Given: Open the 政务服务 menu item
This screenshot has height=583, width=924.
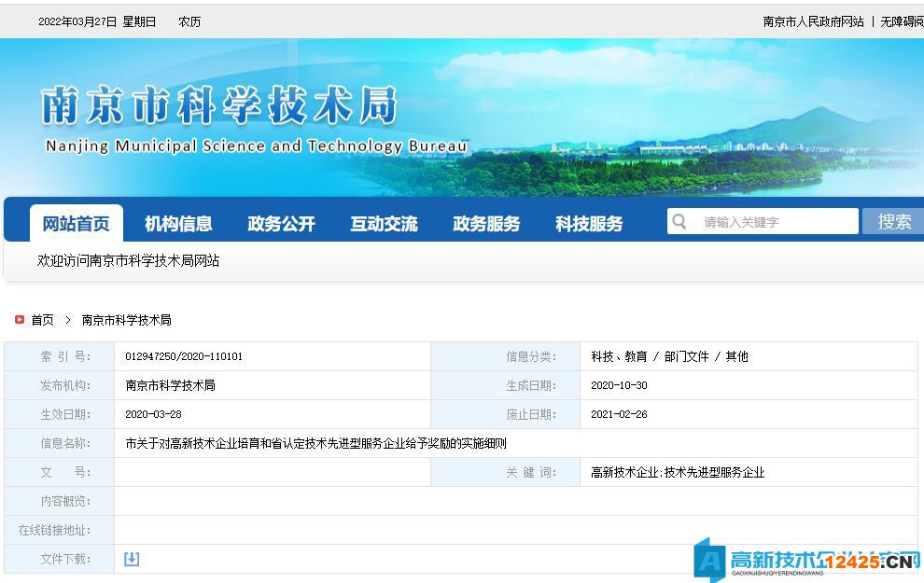Looking at the screenshot, I should tap(486, 224).
